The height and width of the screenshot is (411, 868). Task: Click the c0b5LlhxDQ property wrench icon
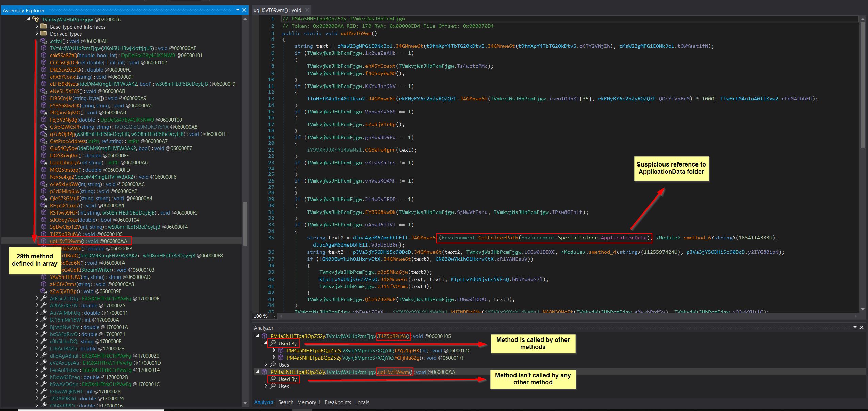pos(44,341)
